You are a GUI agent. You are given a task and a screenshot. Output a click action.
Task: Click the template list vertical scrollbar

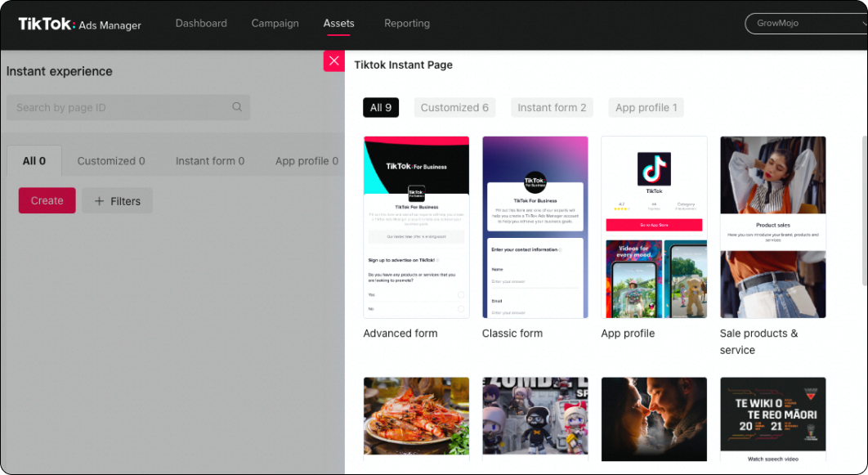865,210
